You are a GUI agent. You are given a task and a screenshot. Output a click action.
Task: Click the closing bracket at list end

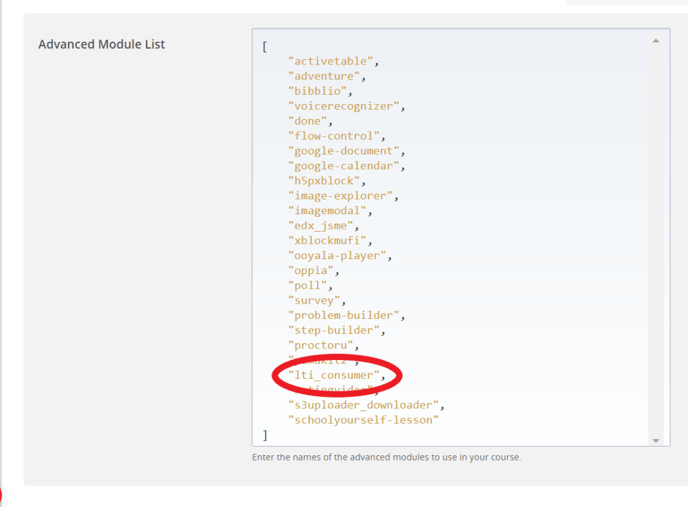point(265,435)
